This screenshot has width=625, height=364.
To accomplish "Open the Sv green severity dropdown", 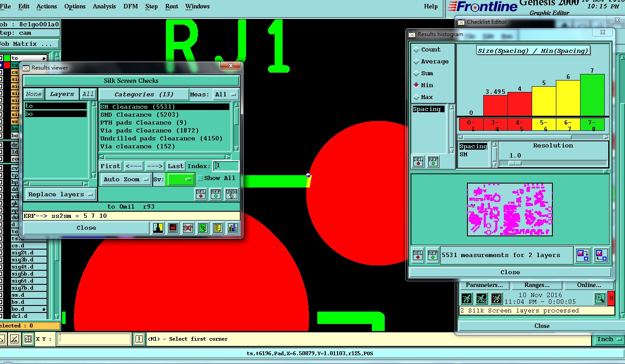I will click(181, 179).
